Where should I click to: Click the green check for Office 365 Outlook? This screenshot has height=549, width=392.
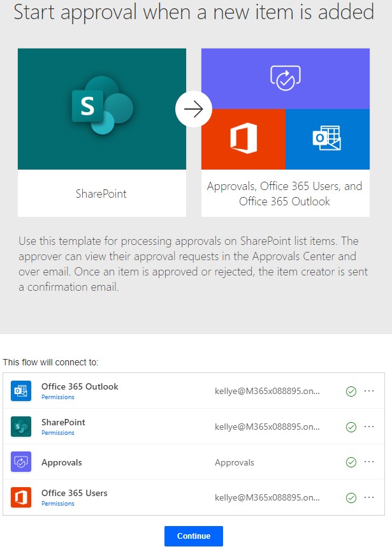click(x=351, y=392)
